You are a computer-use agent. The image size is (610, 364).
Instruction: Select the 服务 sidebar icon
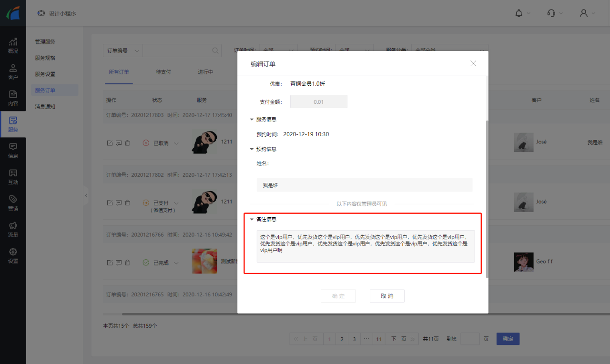click(x=13, y=124)
